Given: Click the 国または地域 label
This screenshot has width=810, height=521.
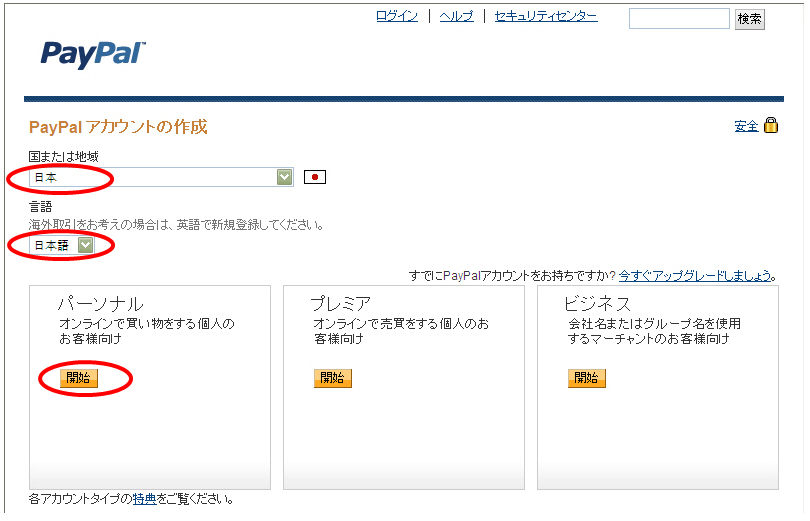Looking at the screenshot, I should (64, 156).
